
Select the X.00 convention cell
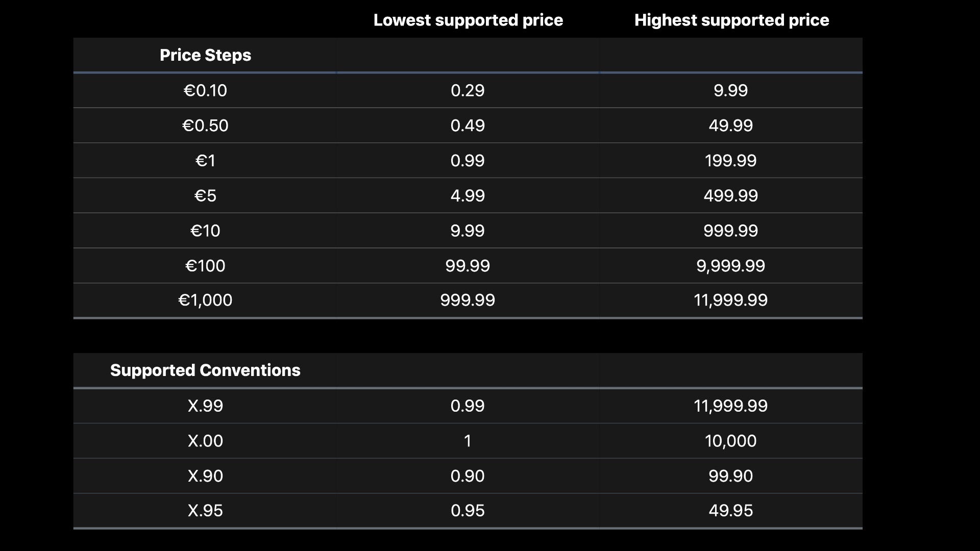(x=205, y=441)
